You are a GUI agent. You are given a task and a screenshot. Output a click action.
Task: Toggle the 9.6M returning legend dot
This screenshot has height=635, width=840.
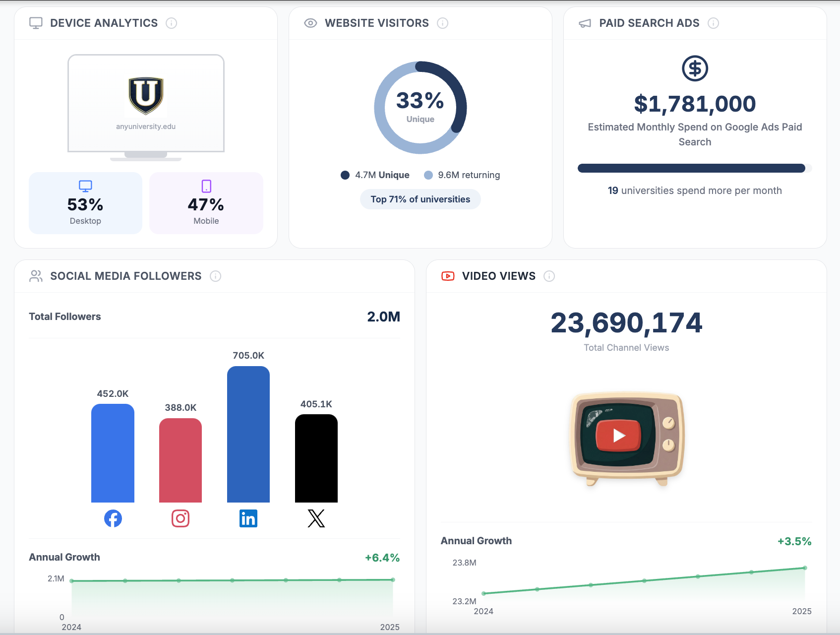point(427,175)
